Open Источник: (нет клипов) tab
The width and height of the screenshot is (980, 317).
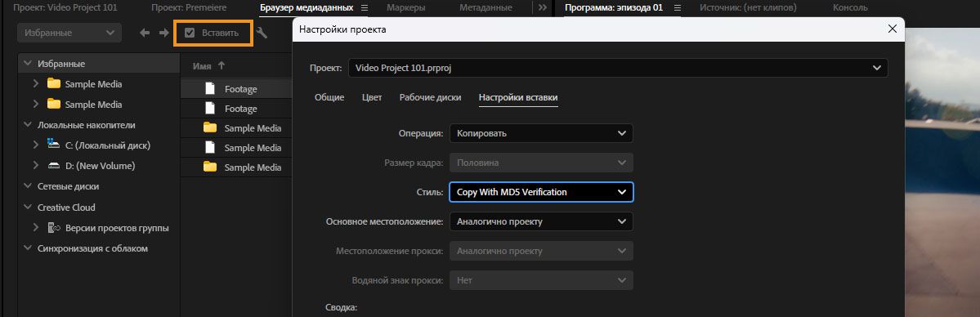(x=748, y=8)
